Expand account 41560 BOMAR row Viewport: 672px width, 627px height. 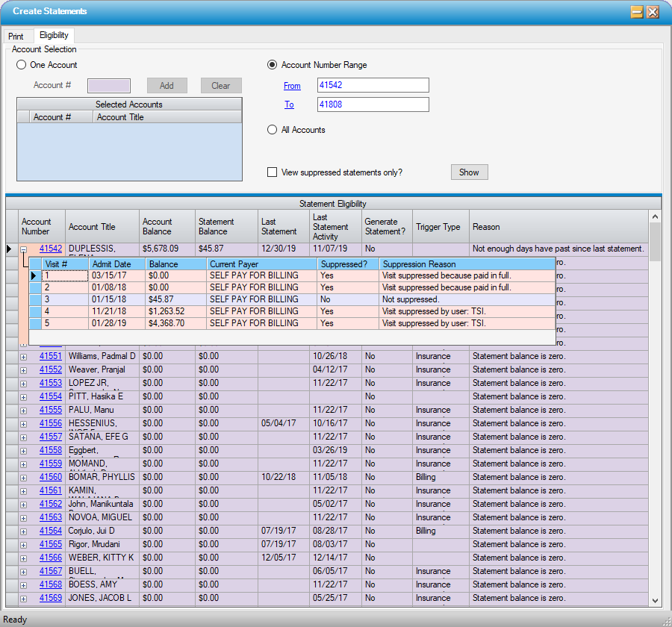pyautogui.click(x=23, y=478)
